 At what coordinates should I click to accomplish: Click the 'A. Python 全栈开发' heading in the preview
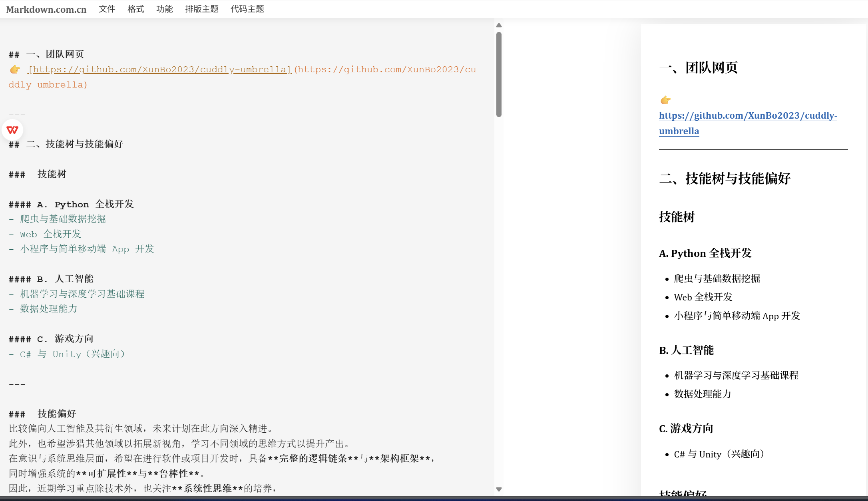pyautogui.click(x=705, y=253)
